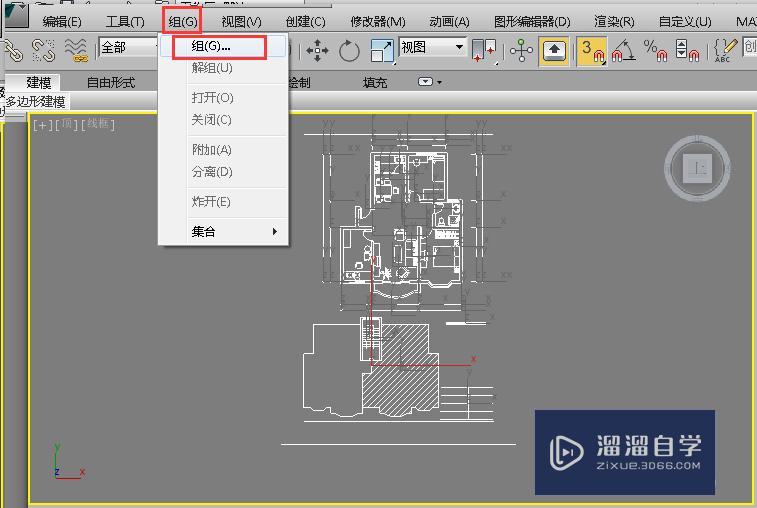Select the Scale tool icon
757x508 pixels.
tap(382, 50)
